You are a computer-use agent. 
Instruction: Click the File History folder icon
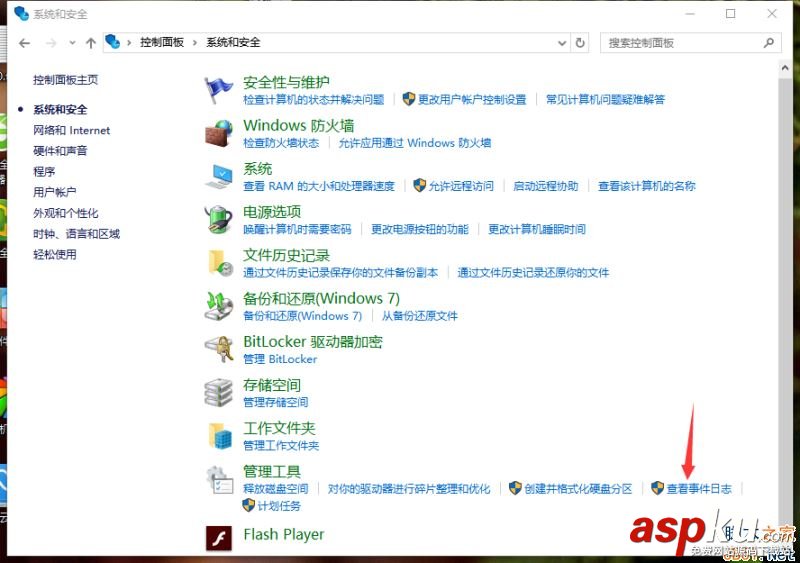220,263
